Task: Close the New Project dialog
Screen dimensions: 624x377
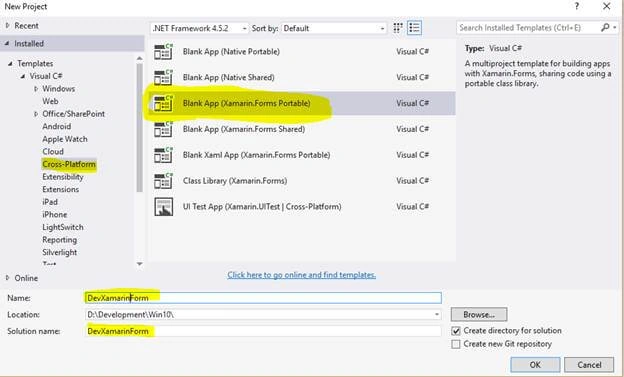Action: (606, 6)
